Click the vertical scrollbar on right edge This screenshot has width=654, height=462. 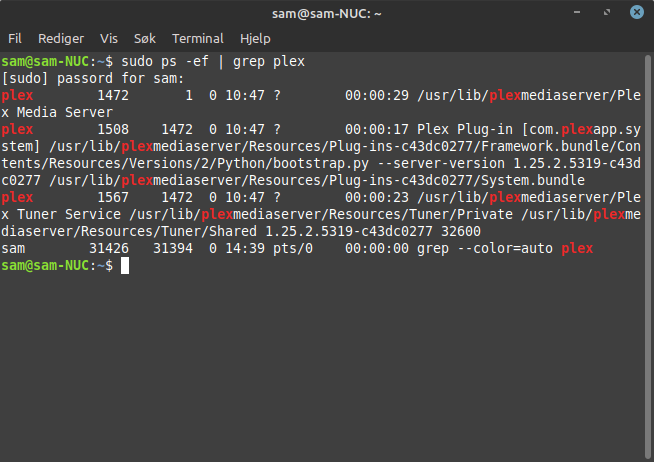point(648,256)
